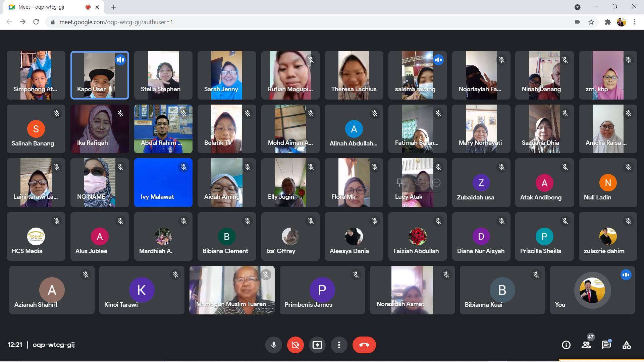This screenshot has width=644, height=362.
Task: Leave call with red hang-up button
Action: pyautogui.click(x=364, y=345)
